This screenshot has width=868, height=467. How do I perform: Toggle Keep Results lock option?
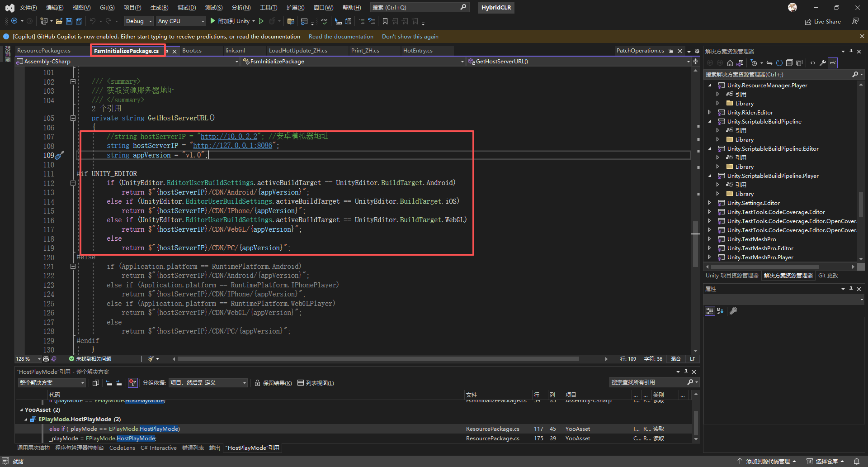pyautogui.click(x=273, y=383)
